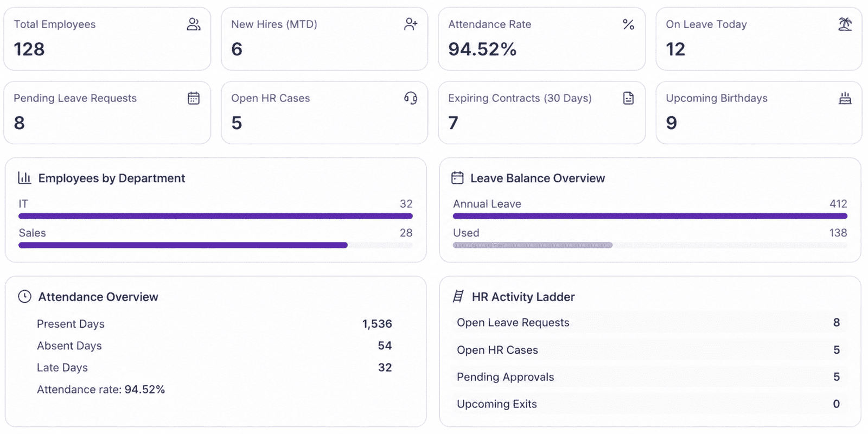This screenshot has width=868, height=434.
Task: Click the headset icon on Open HR Cases
Action: click(411, 98)
